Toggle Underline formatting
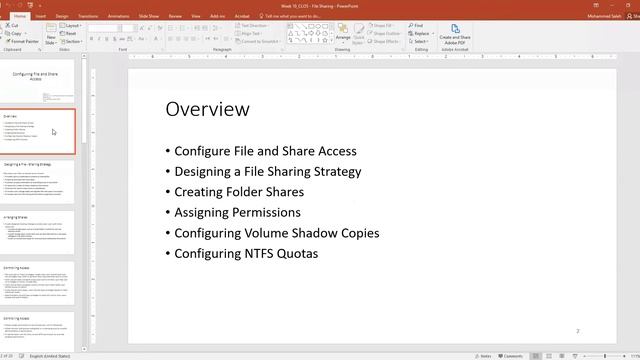Screen dimensions: 640x360 tap(107, 39)
